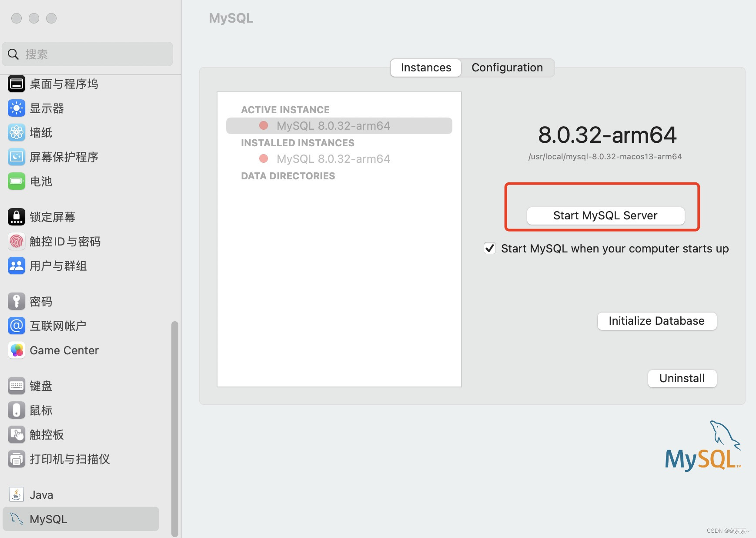Open Touch ID fingerprint icon (触控ID与密码)

coord(17,242)
